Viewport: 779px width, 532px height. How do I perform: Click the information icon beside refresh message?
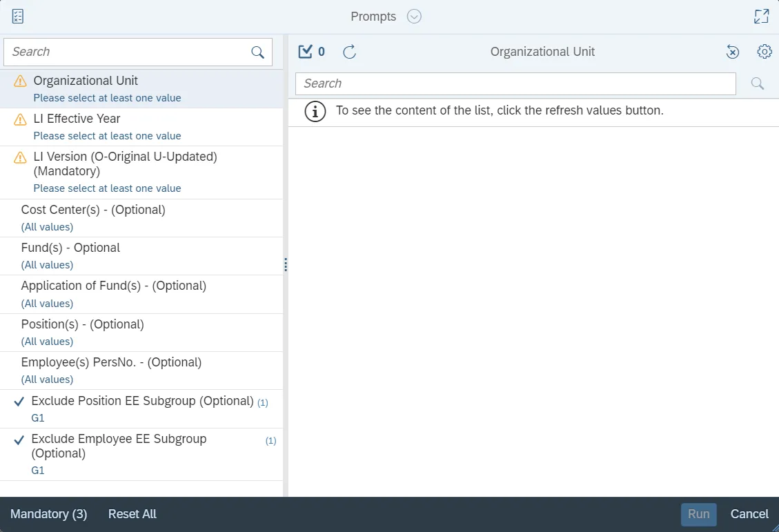(315, 111)
